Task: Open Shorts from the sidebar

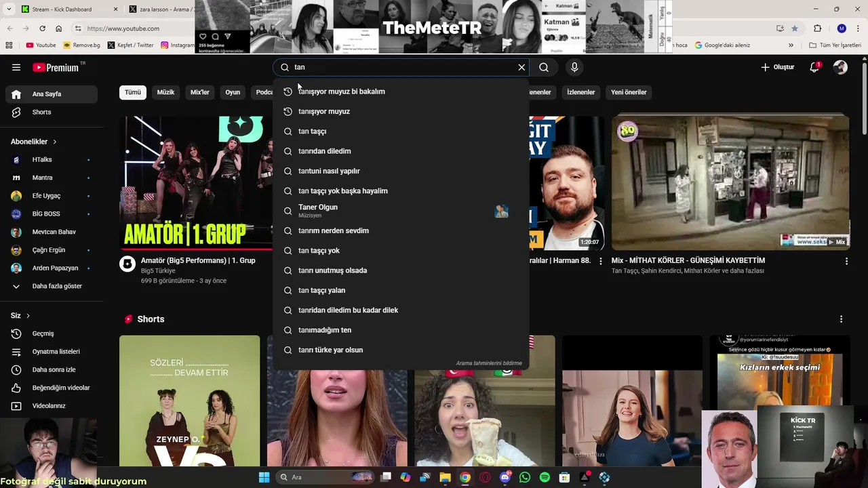Action: pos(52,112)
